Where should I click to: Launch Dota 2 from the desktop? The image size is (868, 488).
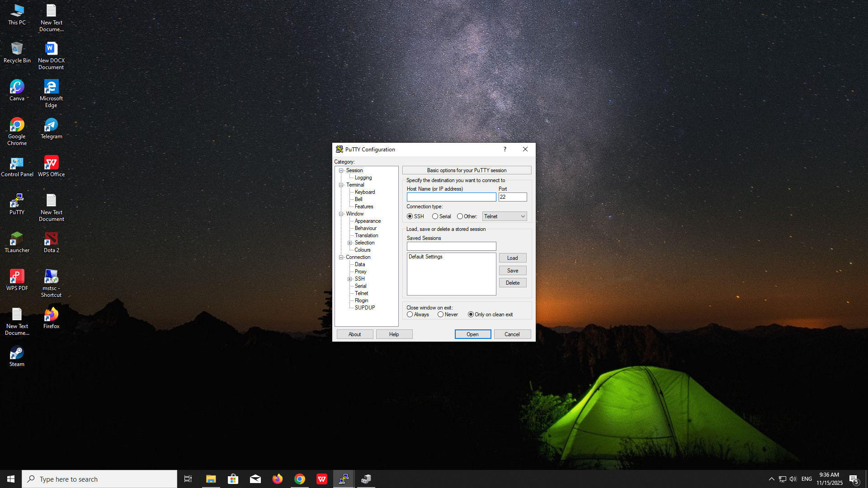tap(51, 239)
